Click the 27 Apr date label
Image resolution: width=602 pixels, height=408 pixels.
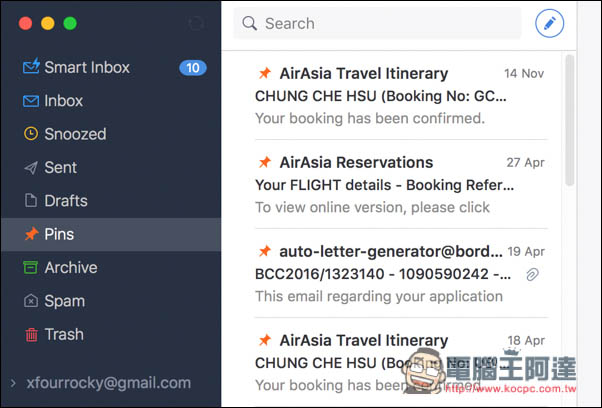click(x=525, y=162)
